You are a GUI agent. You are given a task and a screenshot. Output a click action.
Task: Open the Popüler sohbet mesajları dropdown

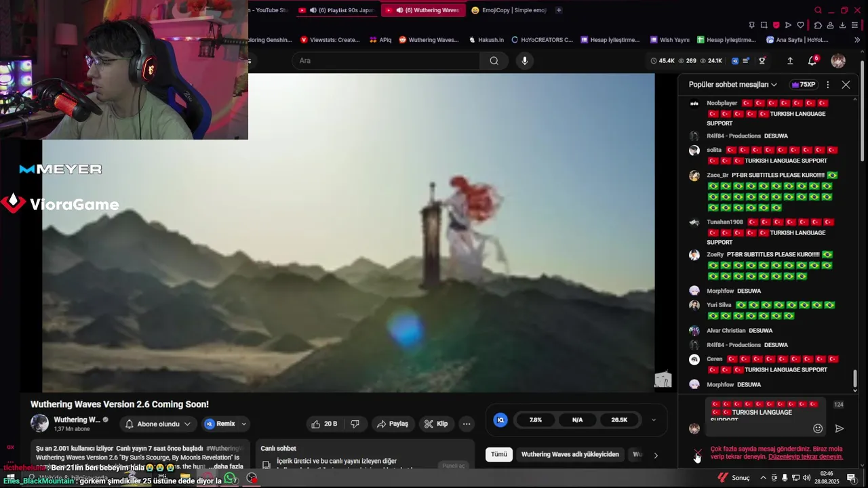coord(732,85)
